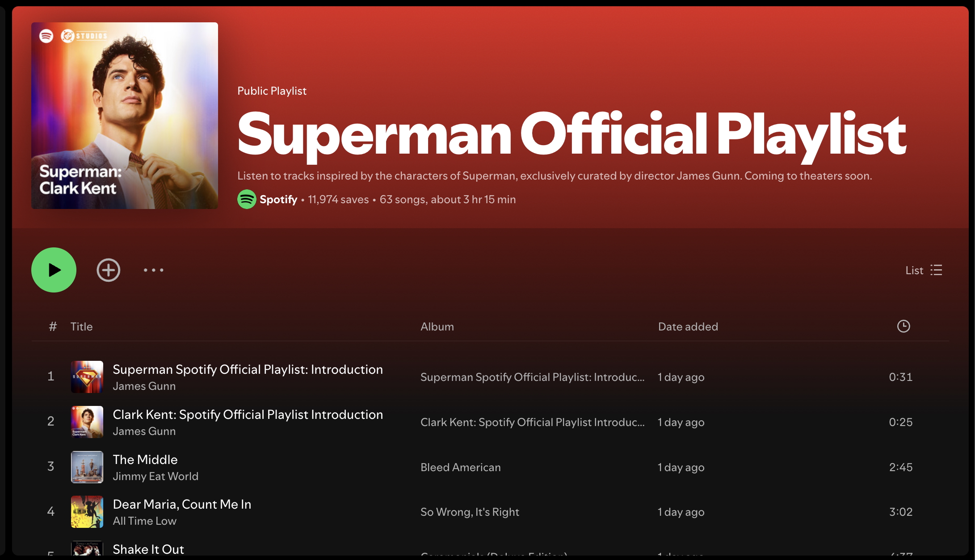Click 1 day ago in The Middle row
The width and height of the screenshot is (975, 560).
click(681, 467)
